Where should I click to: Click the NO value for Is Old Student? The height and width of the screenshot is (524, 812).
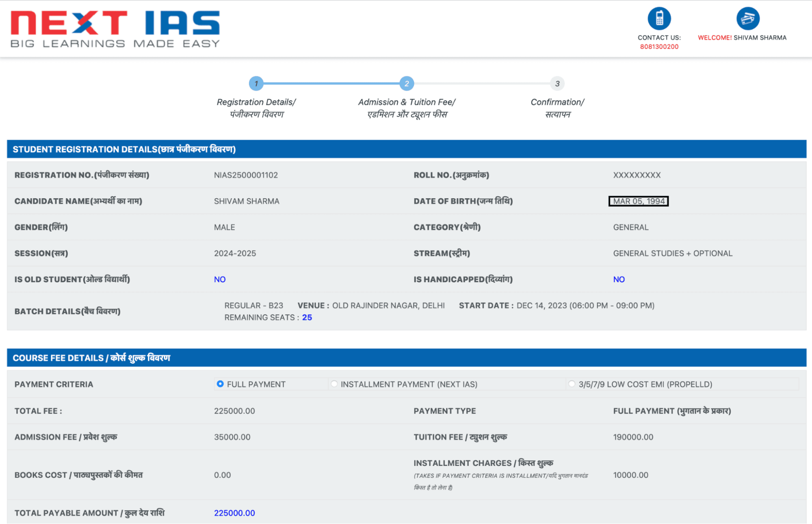(x=220, y=279)
